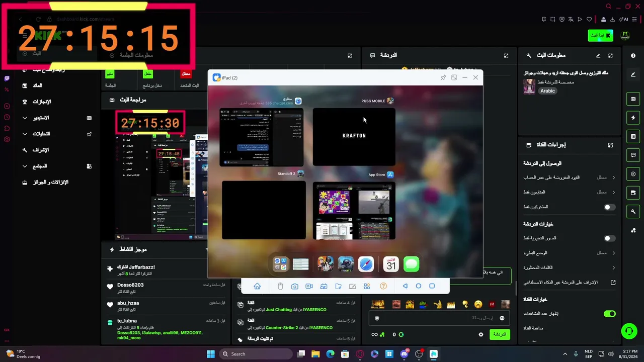Click the Twitch icon in the browser sidebar
644x362 pixels.
(x=7, y=78)
